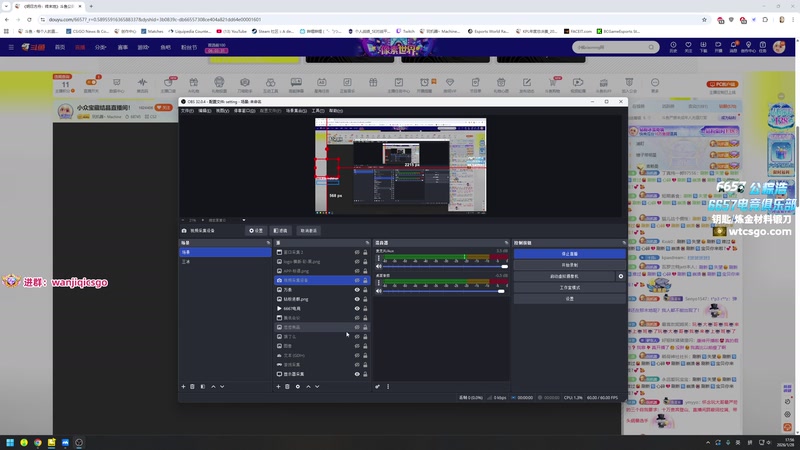Remove the selected scene with the trash icon in the scenes panel
The width and height of the screenshot is (800, 450).
click(192, 387)
